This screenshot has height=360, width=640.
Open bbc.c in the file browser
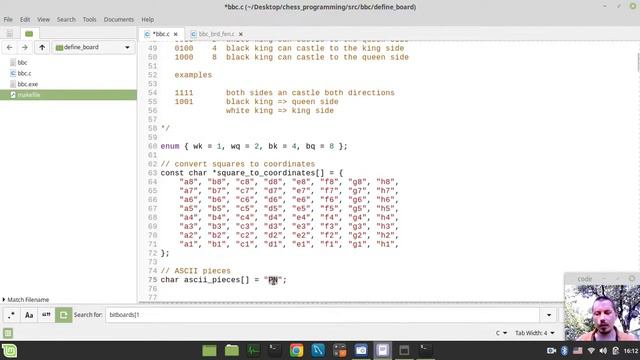(24, 73)
